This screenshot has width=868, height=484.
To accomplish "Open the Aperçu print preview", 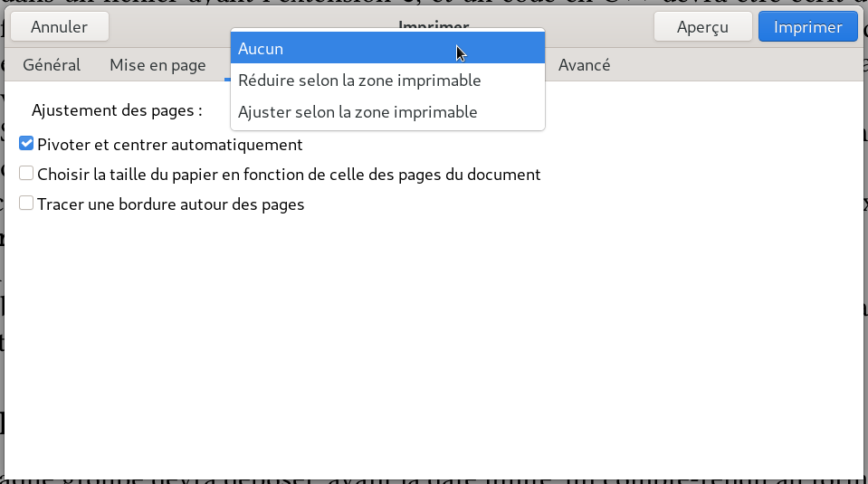I will point(702,26).
